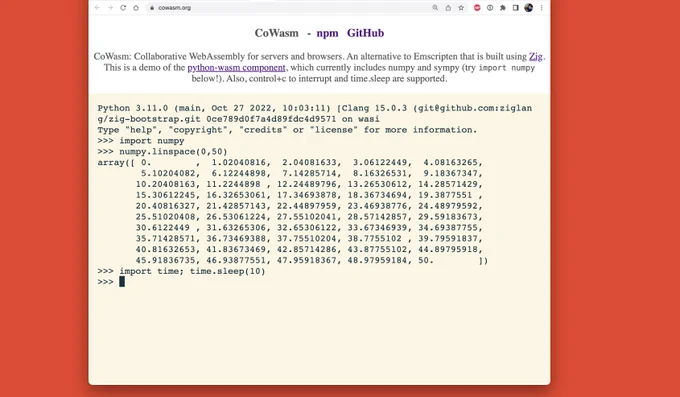Go forward to the next page
This screenshot has height=397, width=680.
point(110,8)
